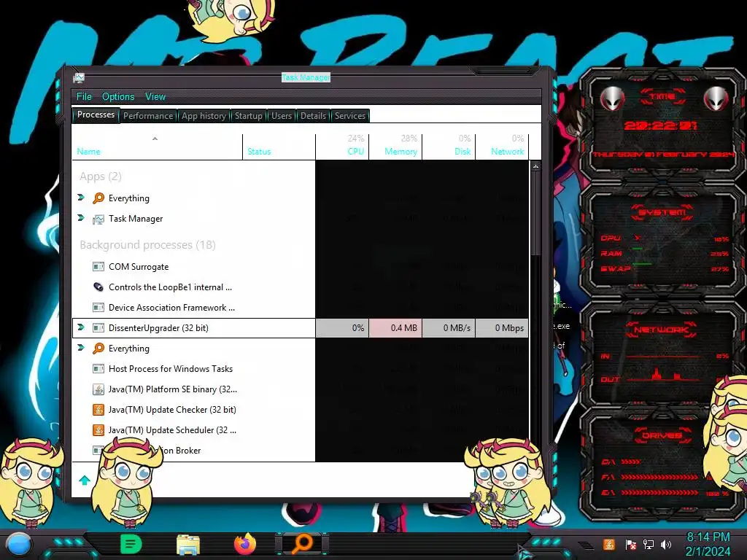The width and height of the screenshot is (747, 560).
Task: Click the 0 MB/s disk cell
Action: point(449,328)
